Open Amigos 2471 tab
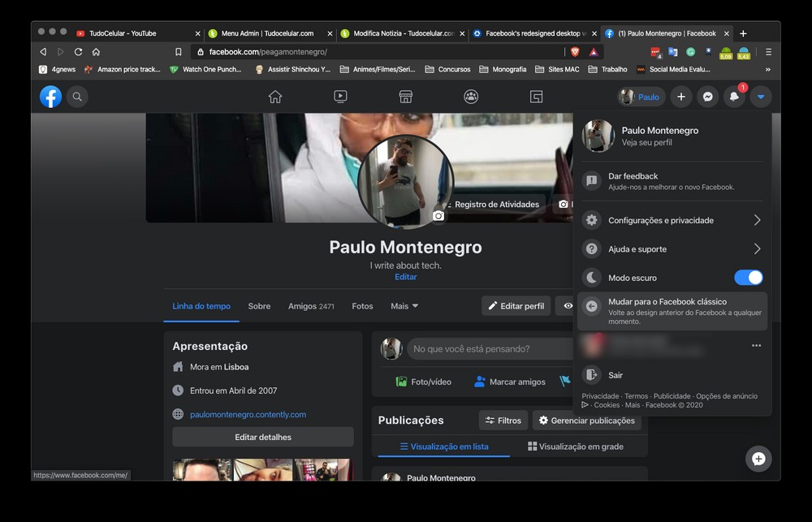The width and height of the screenshot is (812, 522). pyautogui.click(x=311, y=306)
